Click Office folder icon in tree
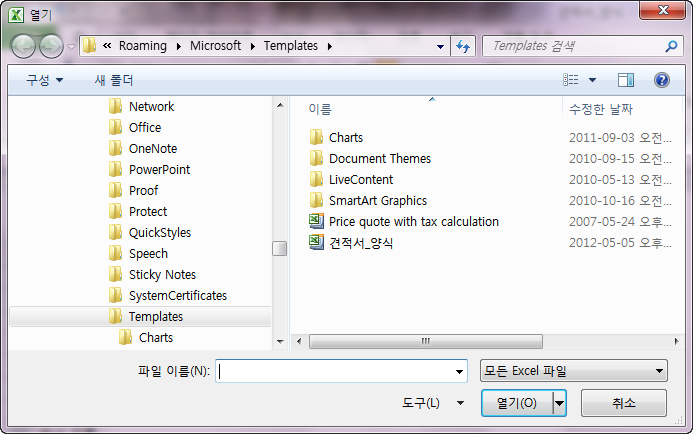 115,127
